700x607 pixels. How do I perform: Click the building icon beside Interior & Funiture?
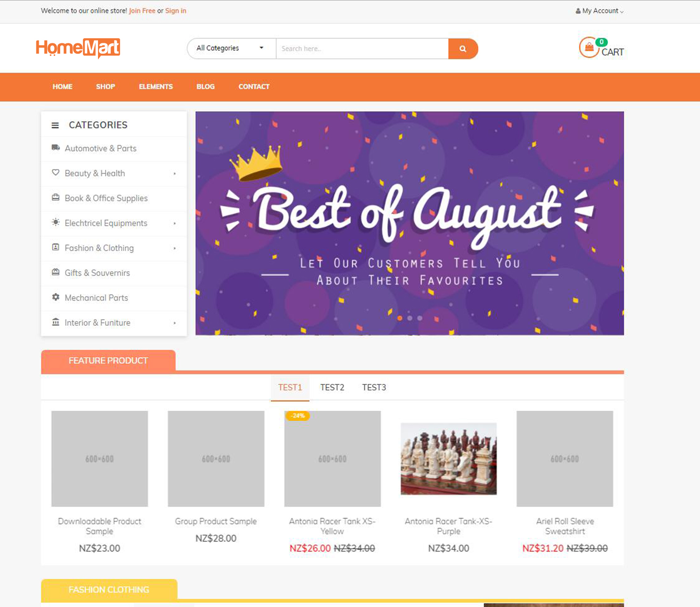(56, 322)
